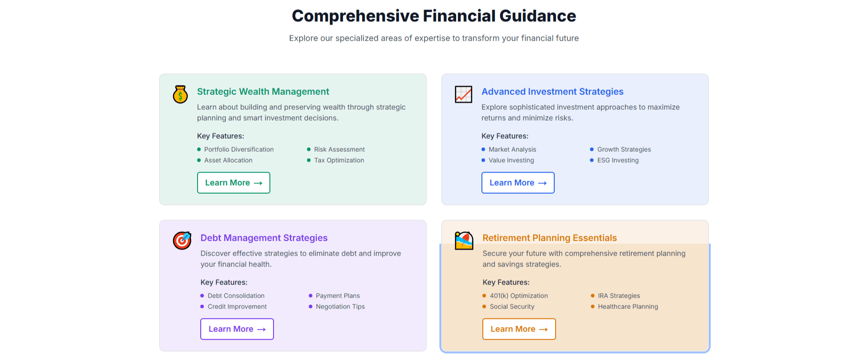Click 401(k) Optimization feature item

(x=519, y=296)
